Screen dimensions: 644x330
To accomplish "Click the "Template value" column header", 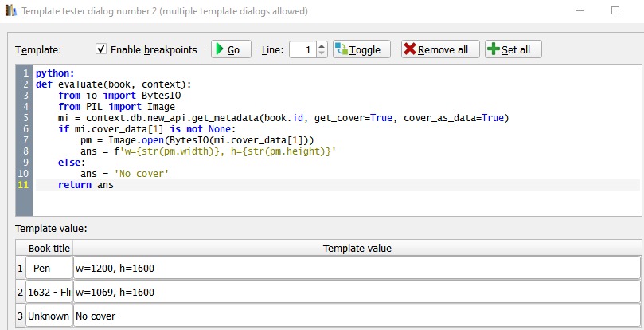I will 357,249.
